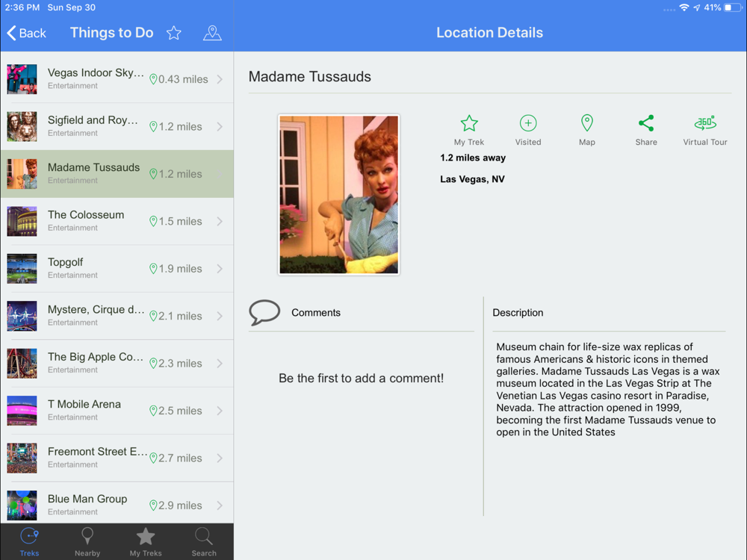Screen dimensions: 747x560
Task: Tap the Sigfield and Roy thumbnail
Action: click(22, 126)
